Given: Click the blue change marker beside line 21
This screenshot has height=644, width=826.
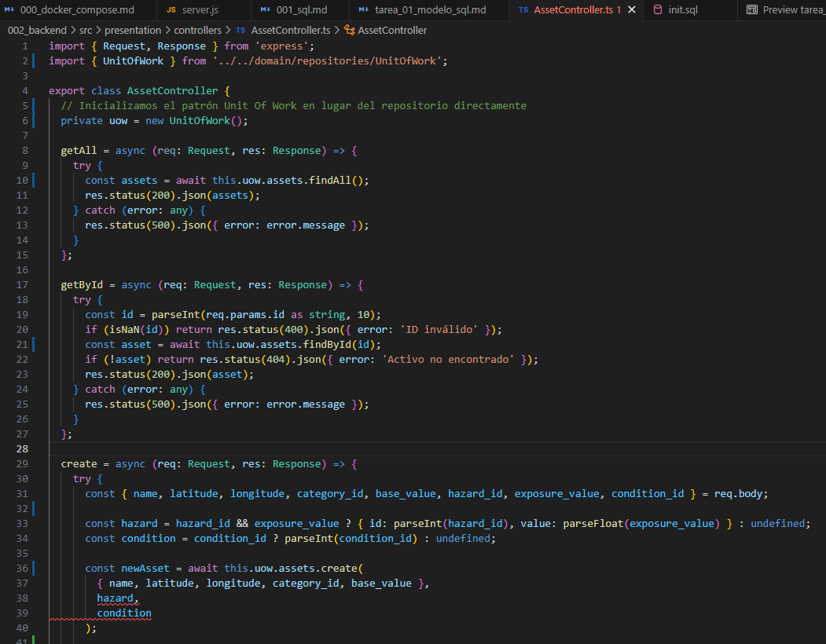Looking at the screenshot, I should [x=34, y=345].
